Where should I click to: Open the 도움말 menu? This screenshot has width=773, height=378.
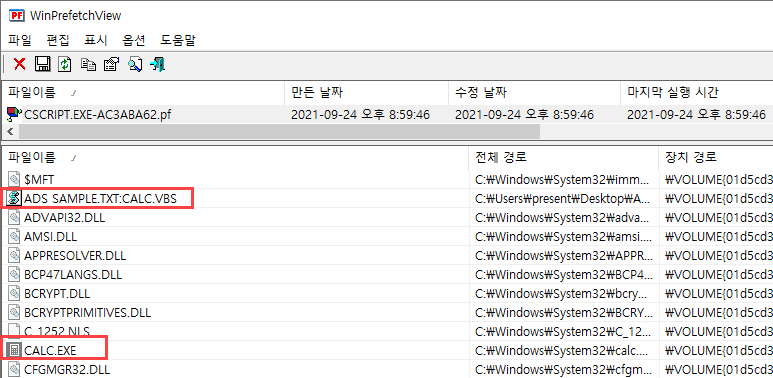pos(178,40)
